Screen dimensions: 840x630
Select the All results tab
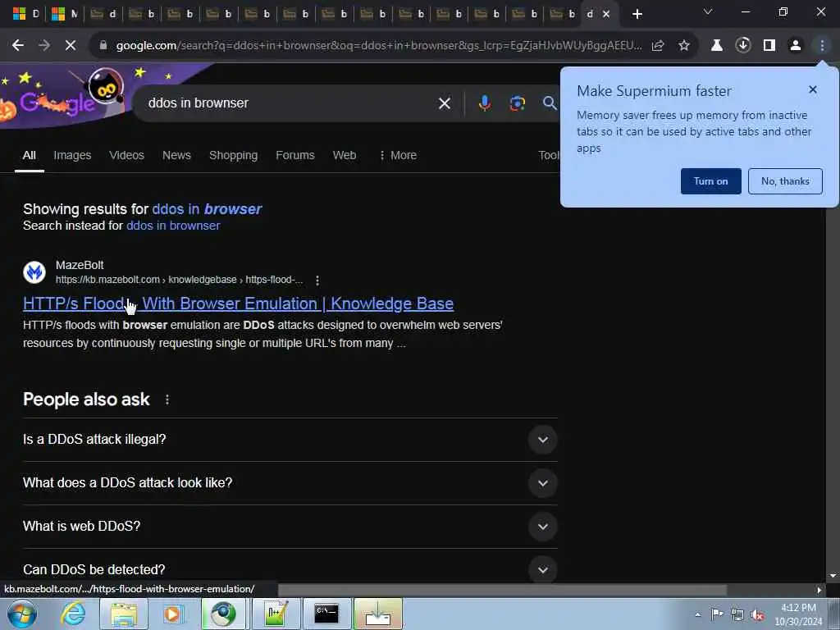(x=30, y=155)
